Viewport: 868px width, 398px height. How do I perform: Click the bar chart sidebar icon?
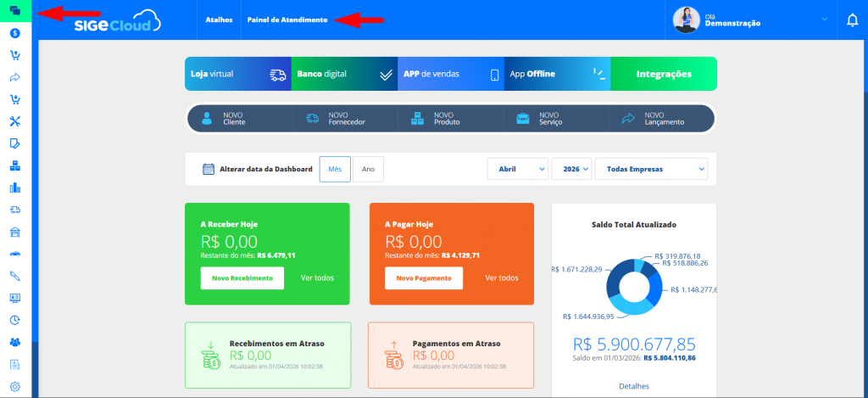[14, 188]
